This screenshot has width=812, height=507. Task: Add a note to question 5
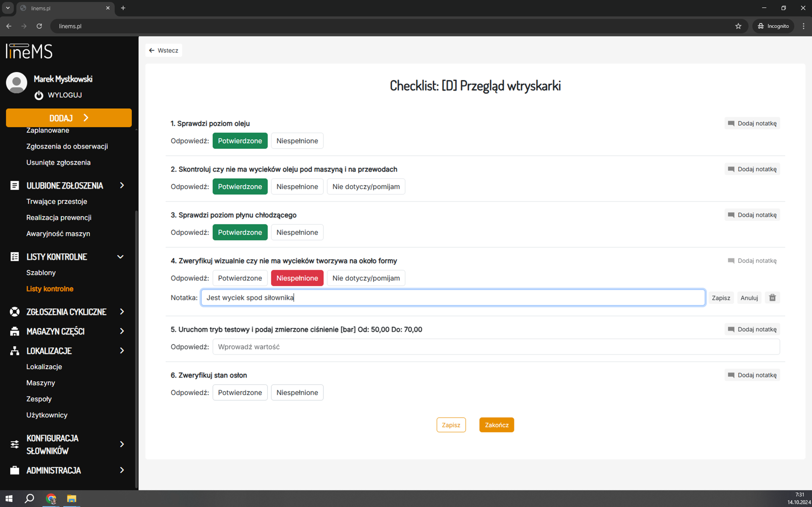click(752, 329)
